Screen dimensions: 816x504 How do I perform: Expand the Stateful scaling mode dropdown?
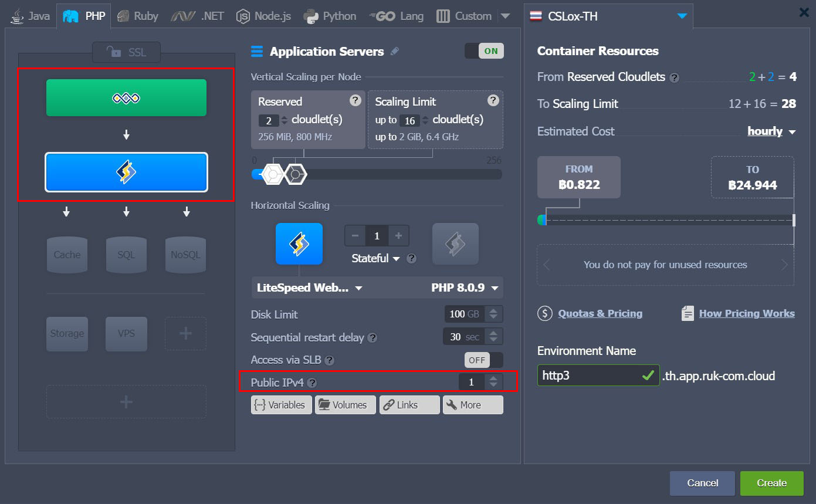[x=375, y=258]
